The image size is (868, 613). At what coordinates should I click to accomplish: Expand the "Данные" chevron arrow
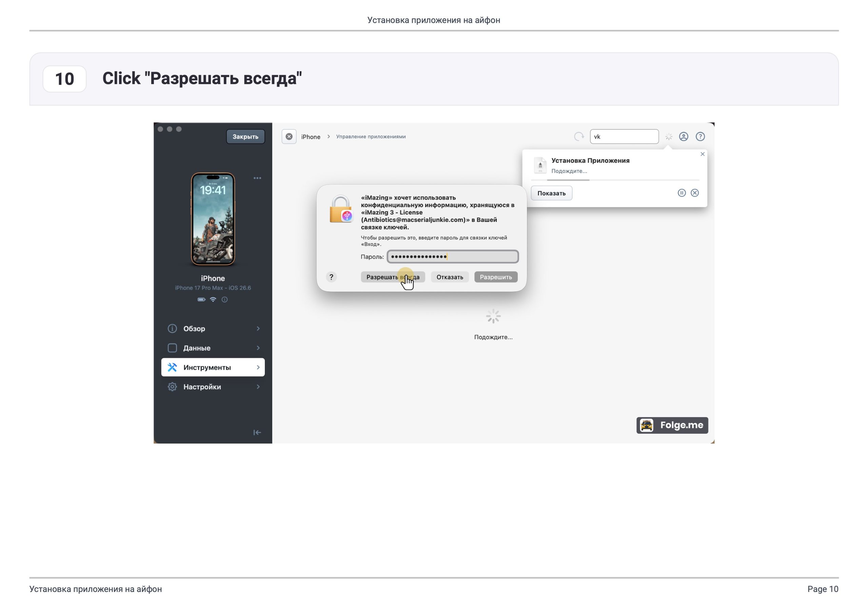pos(258,348)
